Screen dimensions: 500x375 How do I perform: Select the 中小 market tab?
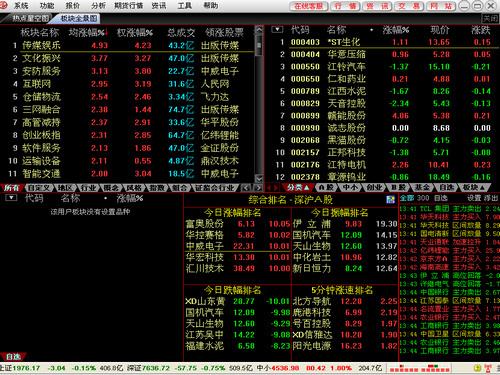coord(350,188)
